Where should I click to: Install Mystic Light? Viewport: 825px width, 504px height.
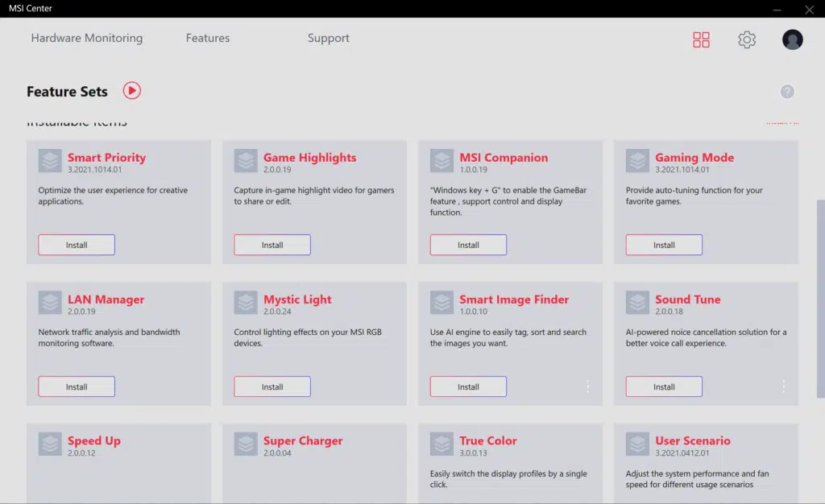click(x=272, y=386)
